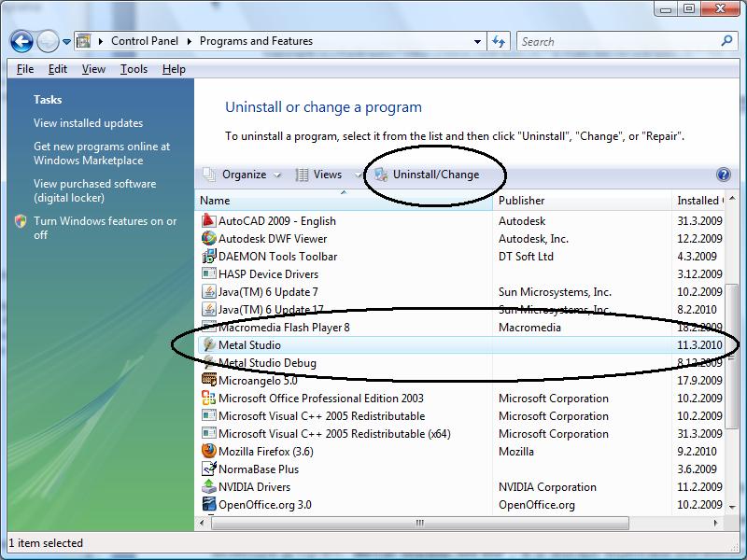Screen dimensions: 747x560
Task: Click the Uninstall/Change button
Action: pos(427,175)
